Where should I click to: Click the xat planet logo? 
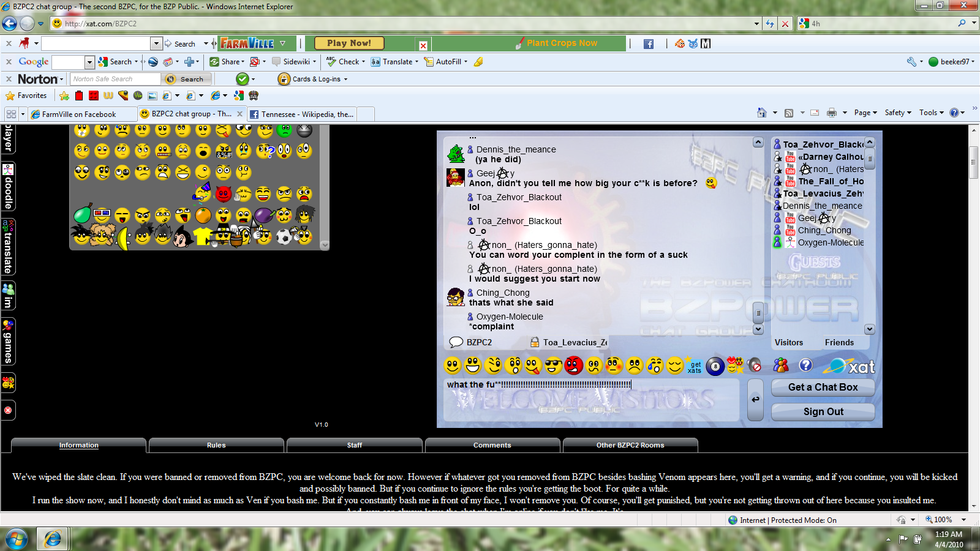coord(849,366)
